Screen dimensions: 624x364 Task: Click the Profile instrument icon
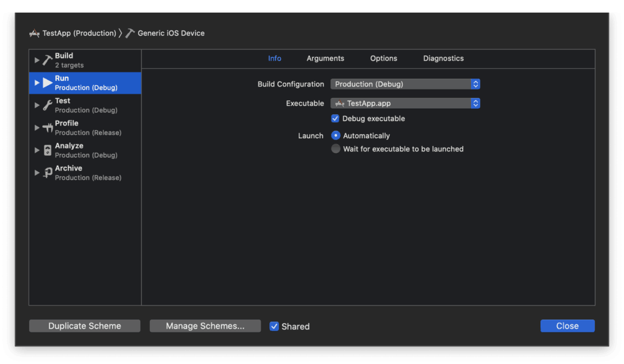pos(48,128)
